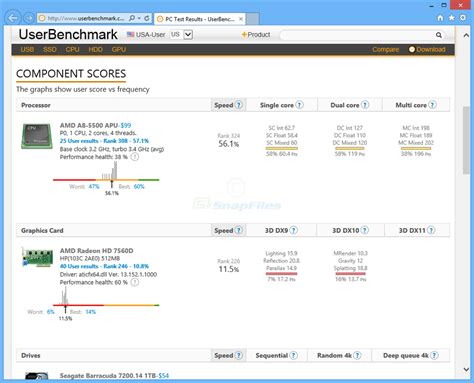This screenshot has height=383, width=474.
Task: Click the UserBenchmark site logo
Action: [x=68, y=34]
